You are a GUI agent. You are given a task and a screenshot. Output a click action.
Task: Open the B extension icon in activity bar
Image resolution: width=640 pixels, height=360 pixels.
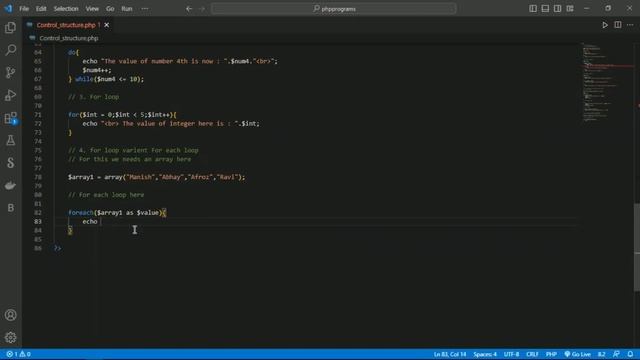[x=11, y=208]
